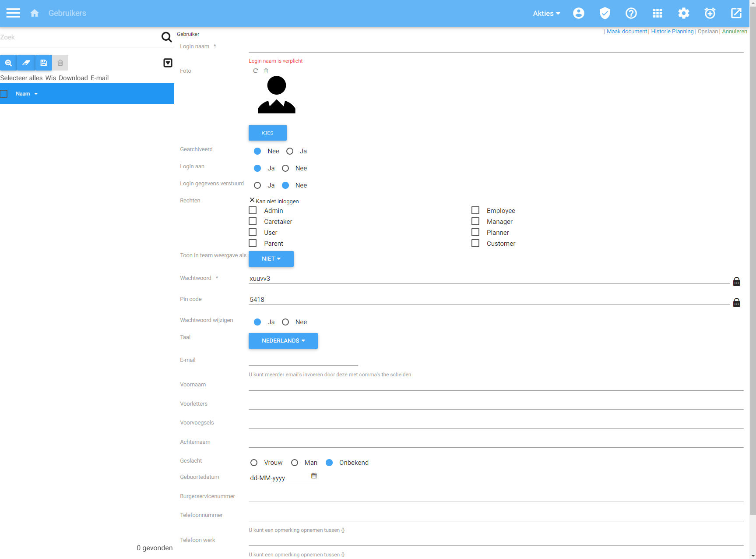
Task: Click the lock icon beside Wachtwoord
Action: coord(736,282)
